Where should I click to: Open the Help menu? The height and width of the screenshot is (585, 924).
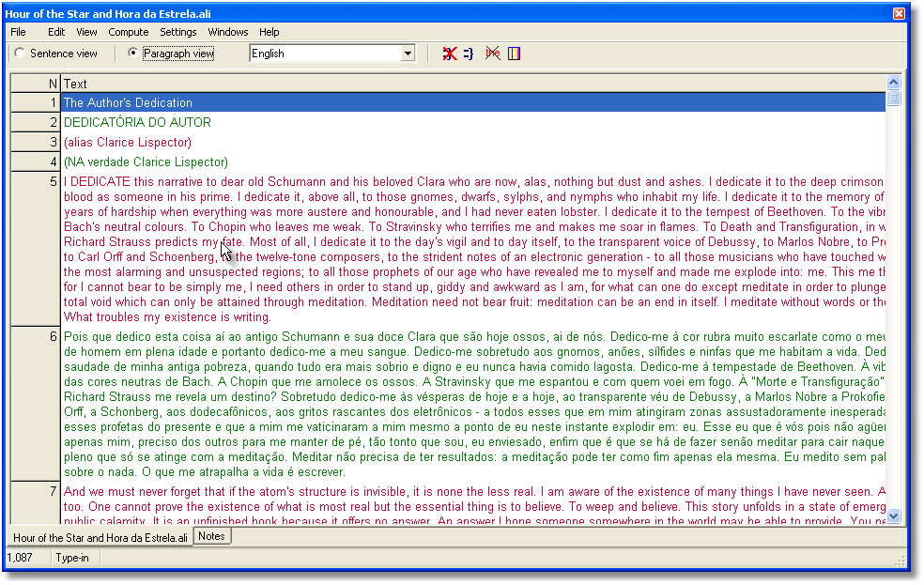point(269,32)
